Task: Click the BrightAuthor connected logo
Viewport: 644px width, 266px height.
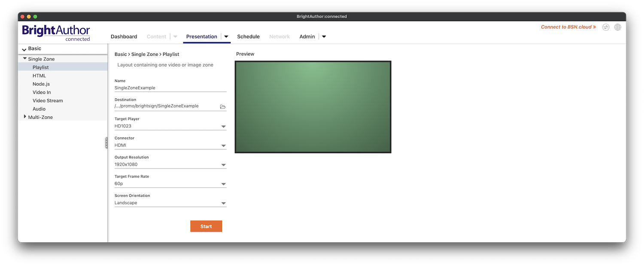Action: pos(55,31)
